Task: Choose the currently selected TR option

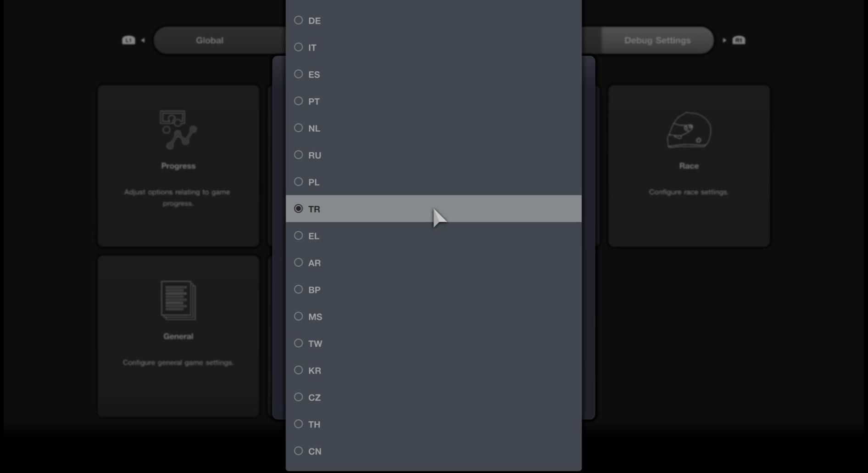Action: (299, 209)
